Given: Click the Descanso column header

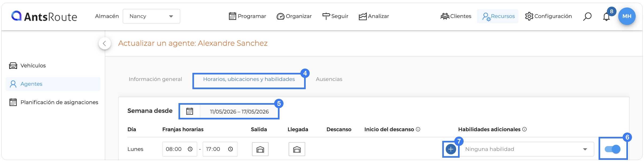Looking at the screenshot, I should point(339,129).
